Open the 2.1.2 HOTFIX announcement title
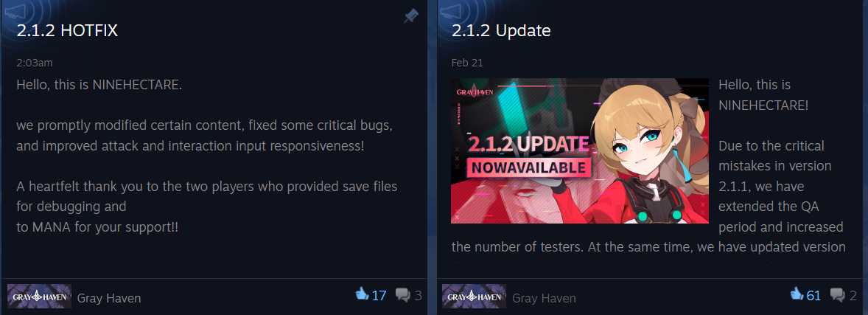The image size is (868, 315). [x=67, y=30]
